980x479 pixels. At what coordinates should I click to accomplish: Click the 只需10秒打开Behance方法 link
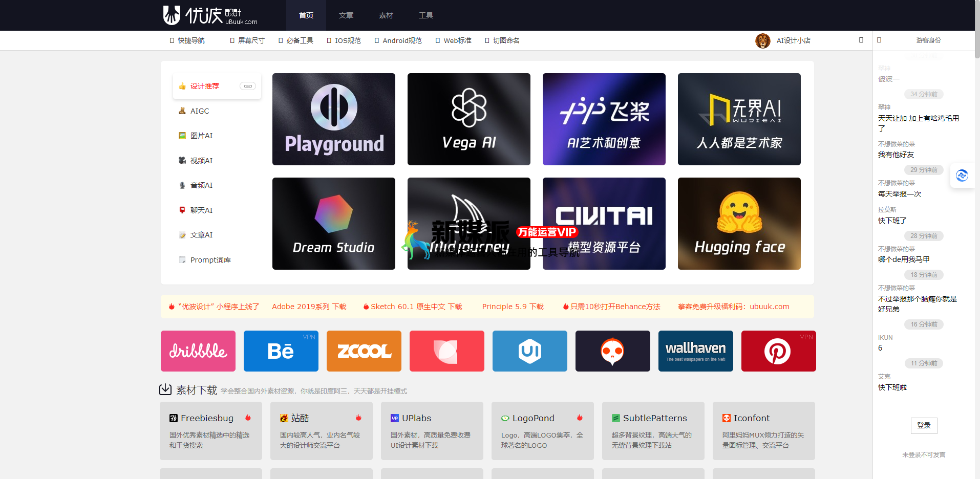click(612, 307)
